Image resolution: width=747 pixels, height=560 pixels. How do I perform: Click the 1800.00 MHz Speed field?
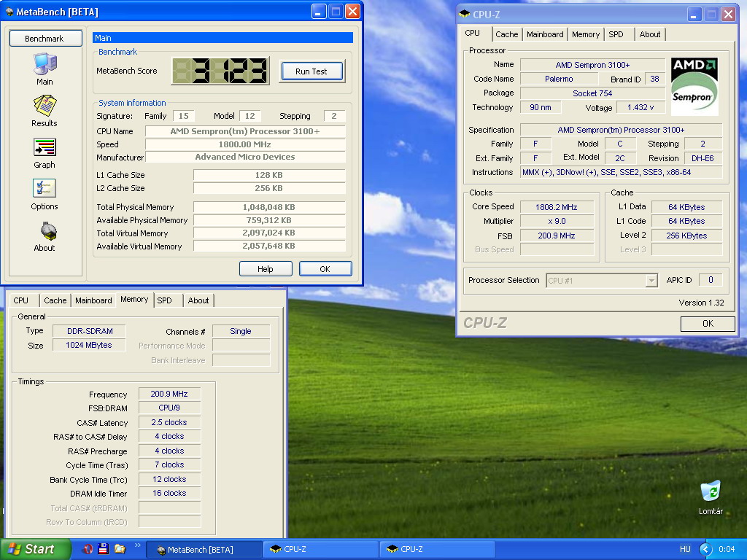(245, 144)
